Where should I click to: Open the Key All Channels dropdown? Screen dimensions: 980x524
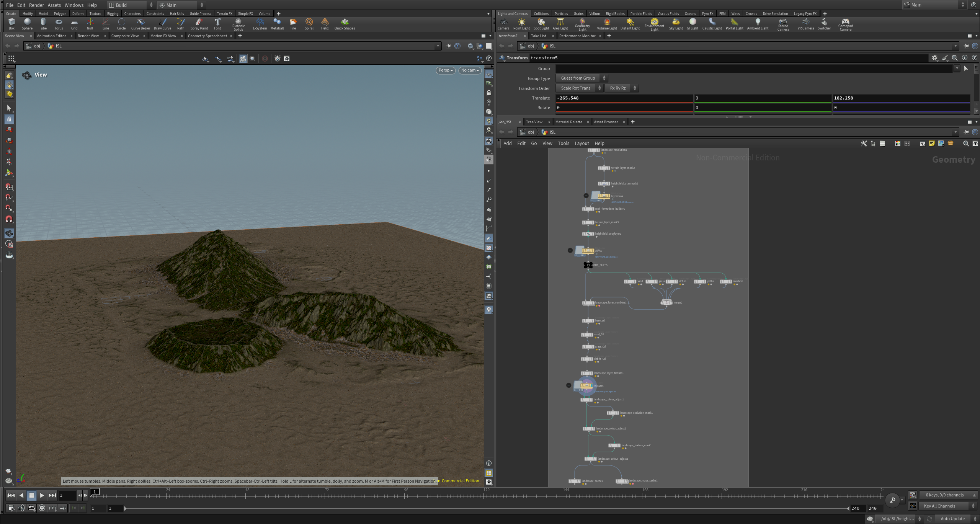pyautogui.click(x=948, y=506)
